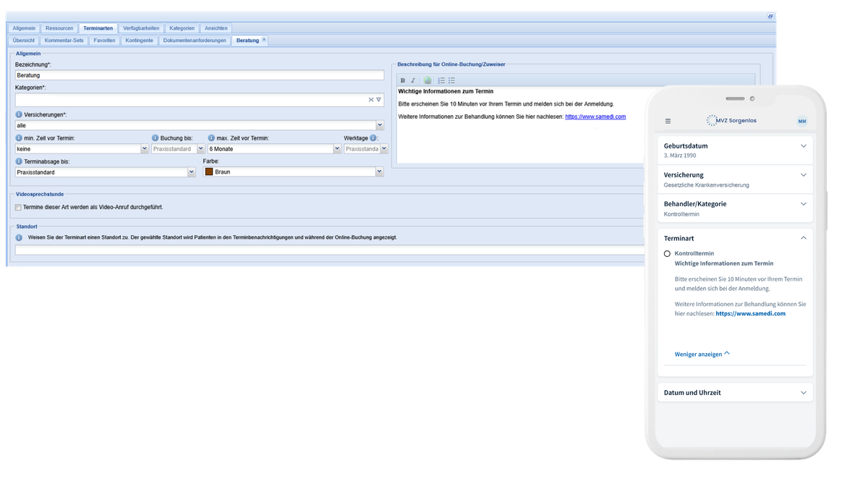Toggle bold formatting in the description editor

(403, 80)
